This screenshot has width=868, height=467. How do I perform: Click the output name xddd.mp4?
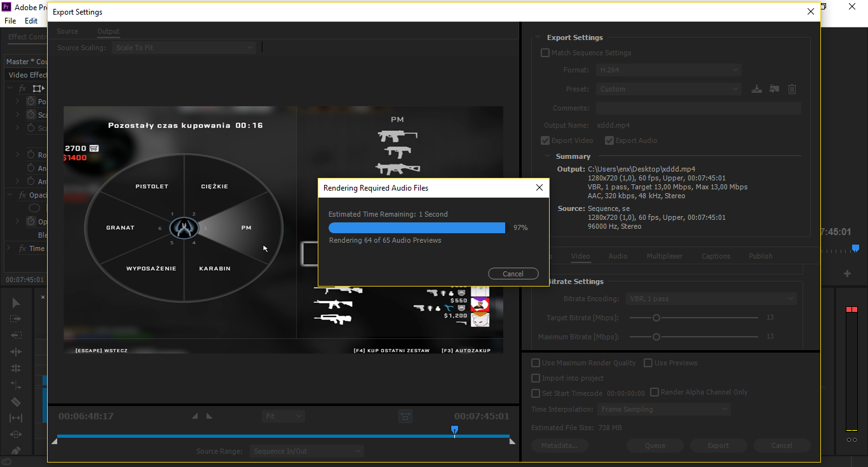pos(613,125)
